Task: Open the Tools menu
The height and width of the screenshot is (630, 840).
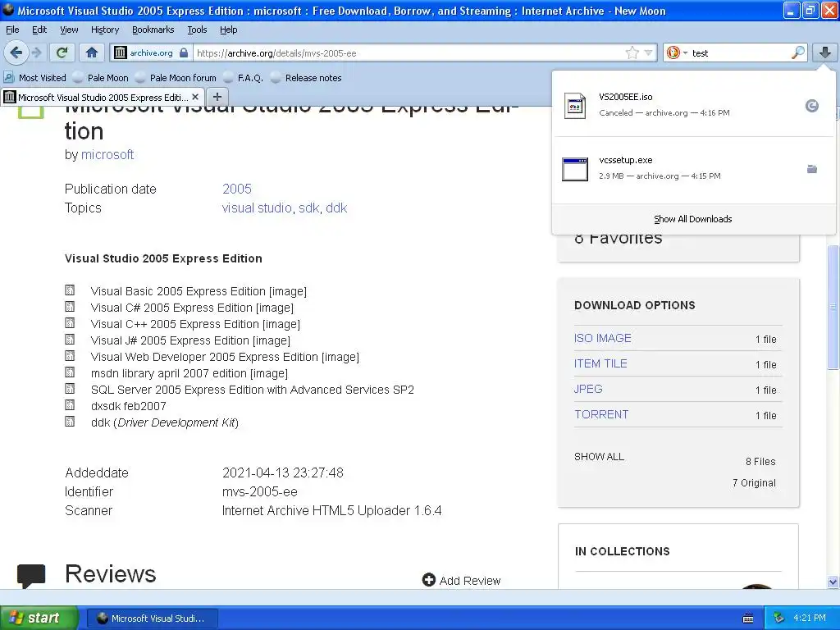Action: [197, 30]
